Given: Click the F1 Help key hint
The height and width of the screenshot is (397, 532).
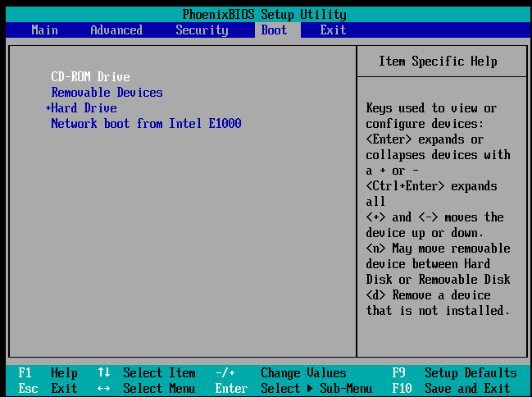Looking at the screenshot, I should [x=48, y=372].
